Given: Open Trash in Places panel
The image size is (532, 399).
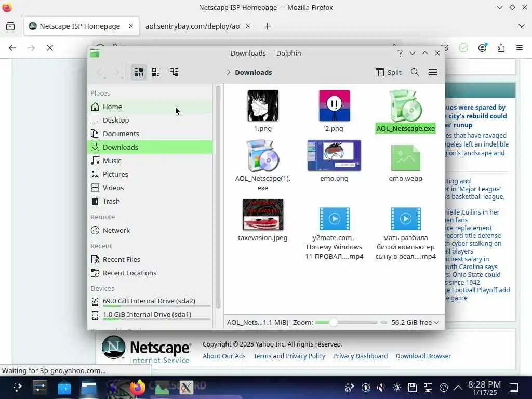Looking at the screenshot, I should [150, 201].
